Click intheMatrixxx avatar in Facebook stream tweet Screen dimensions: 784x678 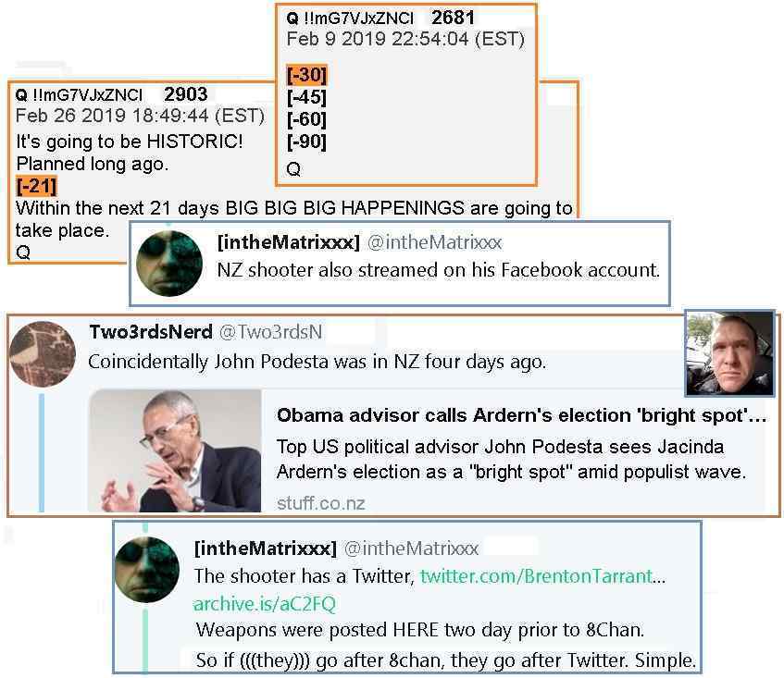pyautogui.click(x=169, y=264)
